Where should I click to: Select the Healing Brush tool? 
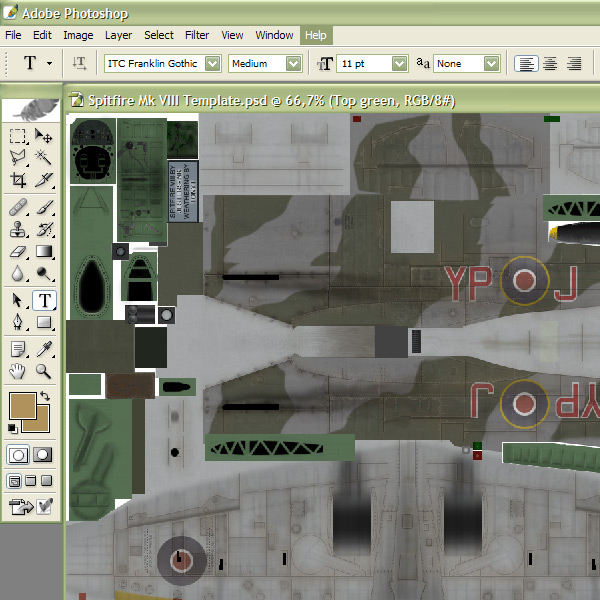click(18, 208)
